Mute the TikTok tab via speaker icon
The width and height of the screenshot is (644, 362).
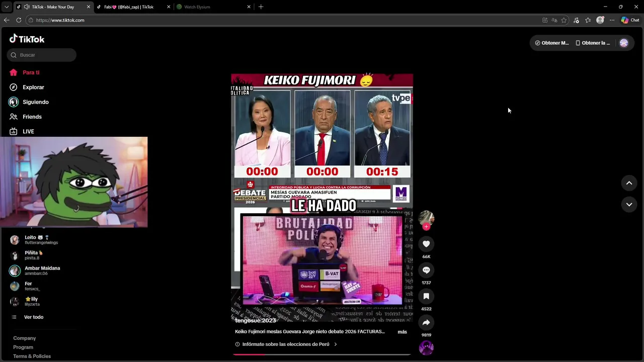click(26, 7)
